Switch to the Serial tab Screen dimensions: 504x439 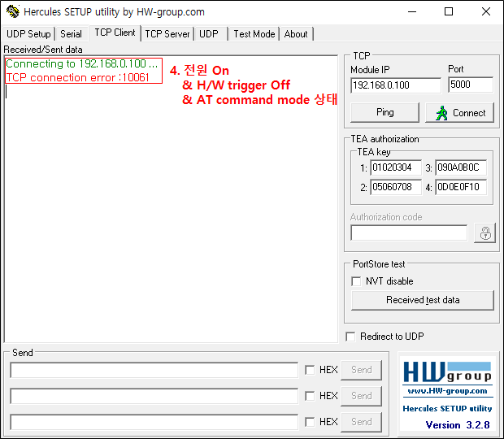coord(71,34)
